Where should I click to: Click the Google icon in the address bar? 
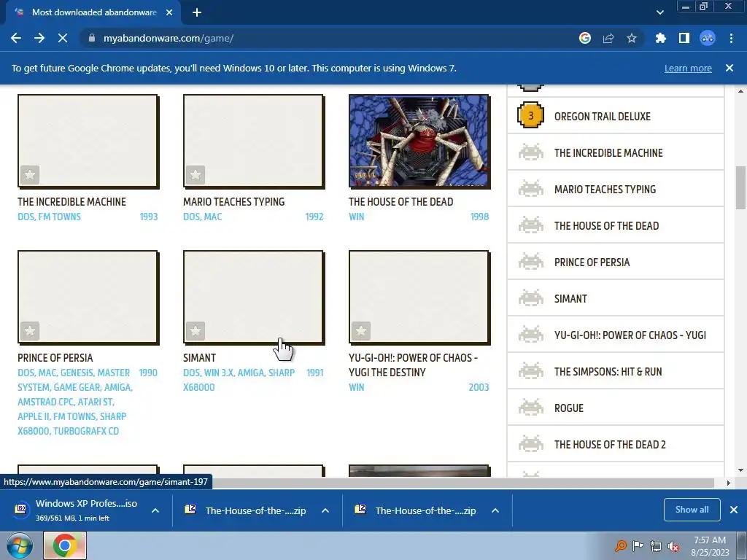(x=585, y=38)
